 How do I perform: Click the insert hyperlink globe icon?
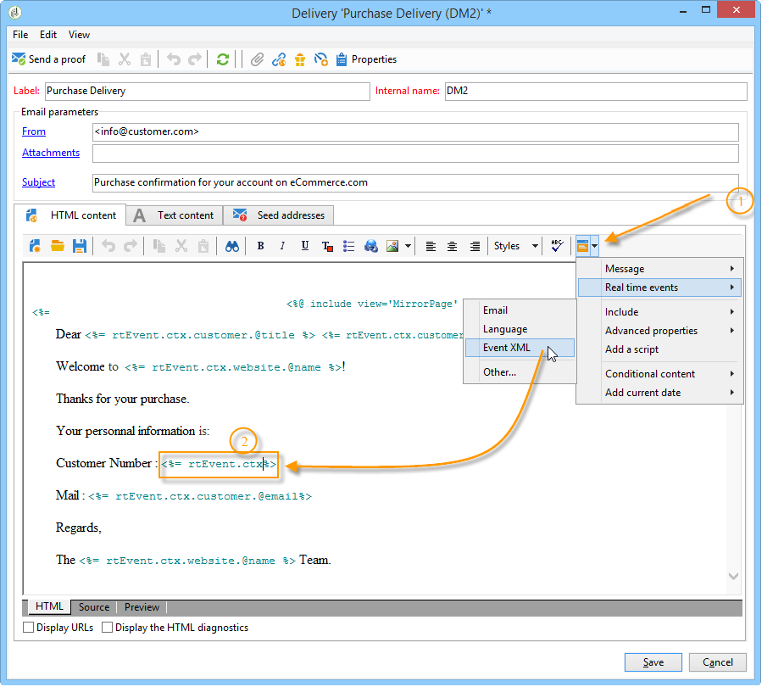(371, 246)
